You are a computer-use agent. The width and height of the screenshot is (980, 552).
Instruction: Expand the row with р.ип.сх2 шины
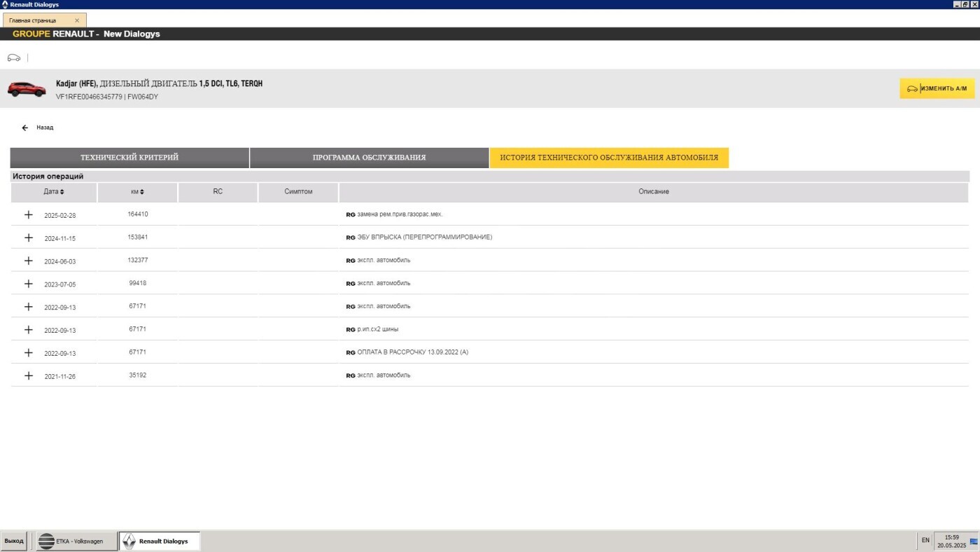pyautogui.click(x=29, y=329)
